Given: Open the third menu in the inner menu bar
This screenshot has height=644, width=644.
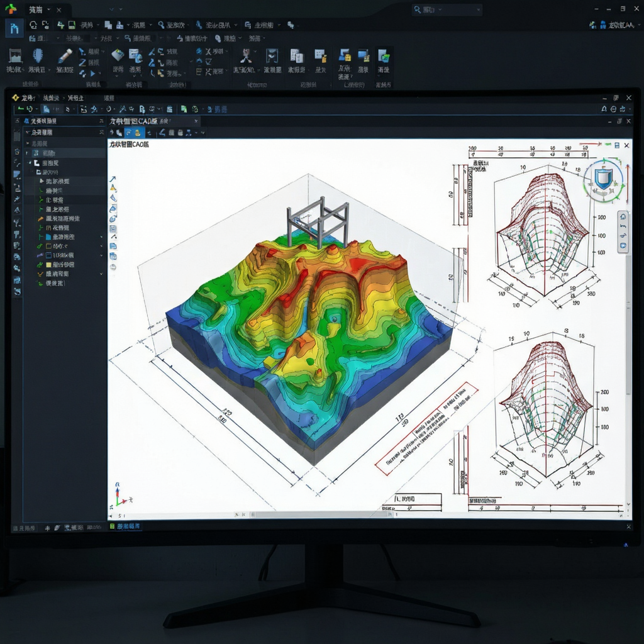Looking at the screenshot, I should pyautogui.click(x=75, y=97).
